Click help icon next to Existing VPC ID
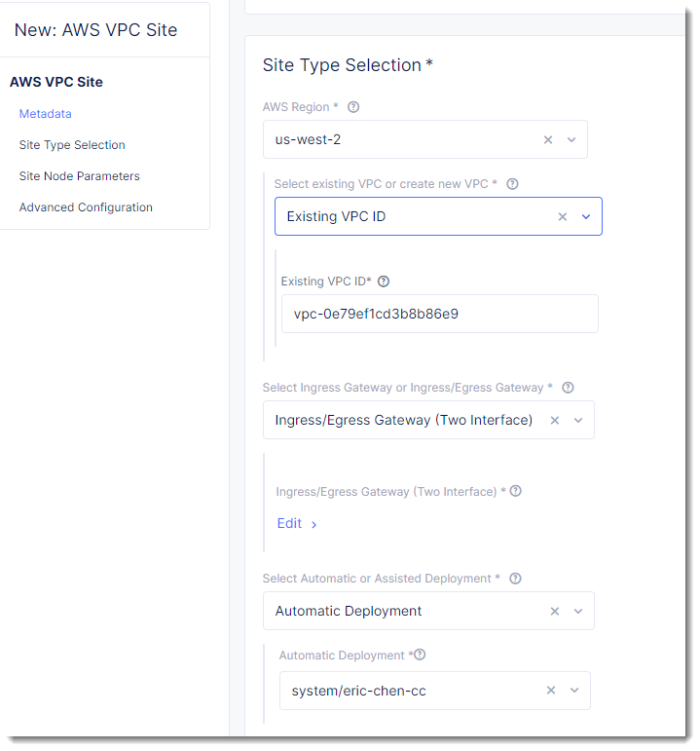 pyautogui.click(x=384, y=282)
